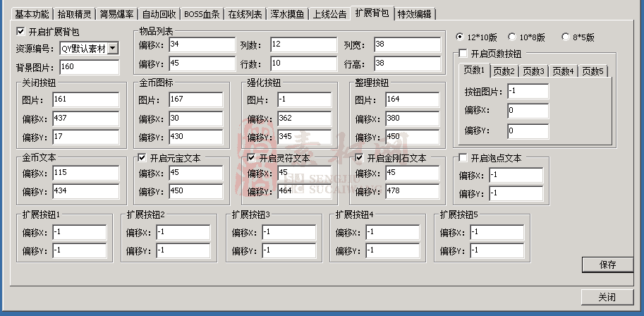Image resolution: width=644 pixels, height=316 pixels.
Task: Uncheck the 开启元宝文本 checkbox
Action: pyautogui.click(x=142, y=158)
